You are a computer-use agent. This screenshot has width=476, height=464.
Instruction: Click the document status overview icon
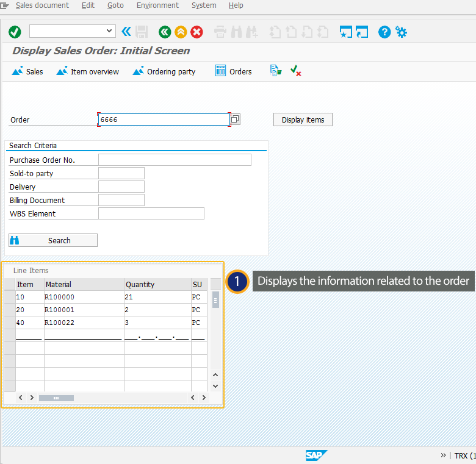pos(276,71)
